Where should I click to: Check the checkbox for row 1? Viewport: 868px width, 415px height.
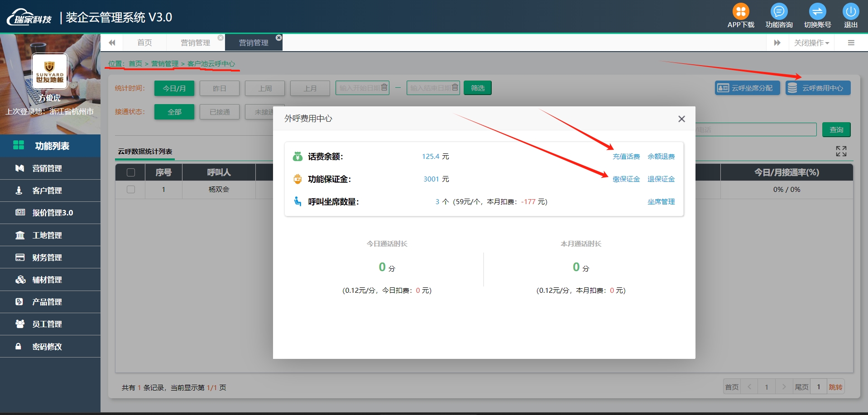(131, 190)
